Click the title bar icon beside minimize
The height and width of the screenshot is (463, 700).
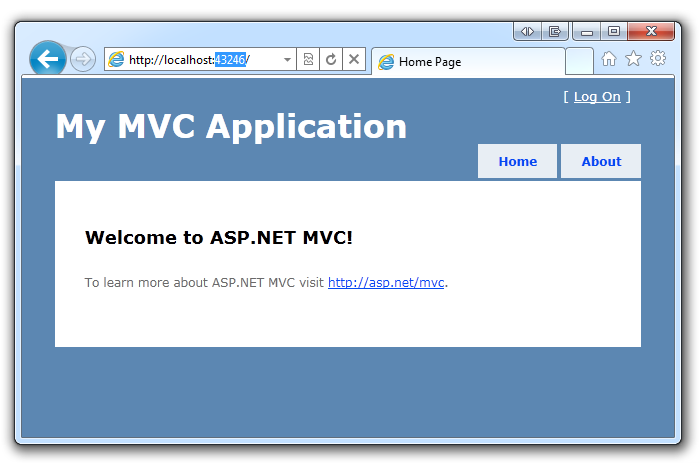[554, 31]
